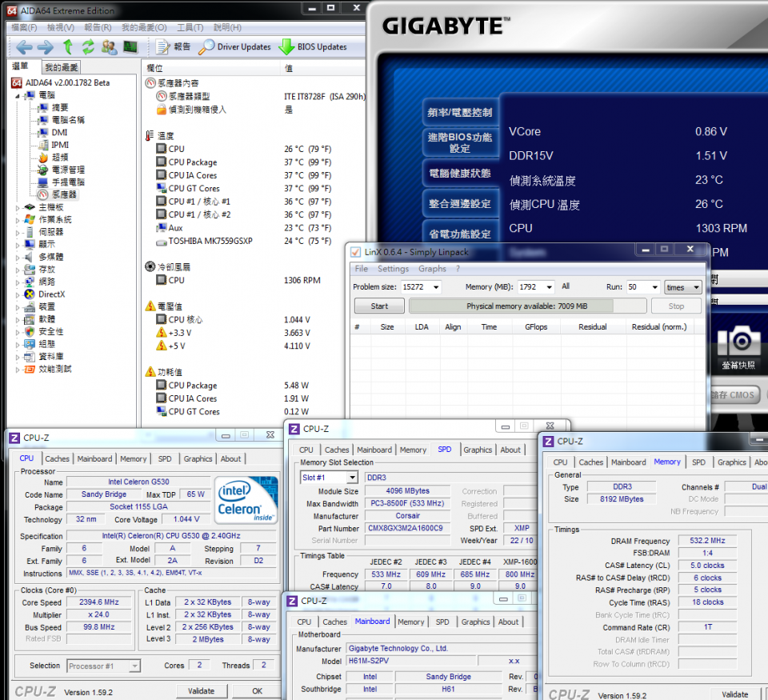Click the 螢幕快照 camera icon in Gigabyte utility
768x700 pixels.
[x=740, y=341]
